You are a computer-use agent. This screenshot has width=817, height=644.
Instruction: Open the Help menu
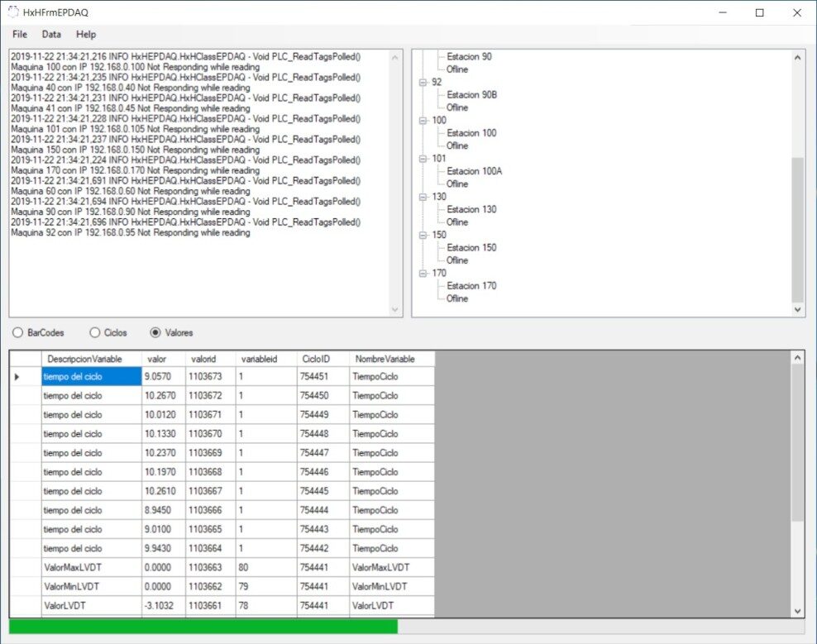[86, 35]
